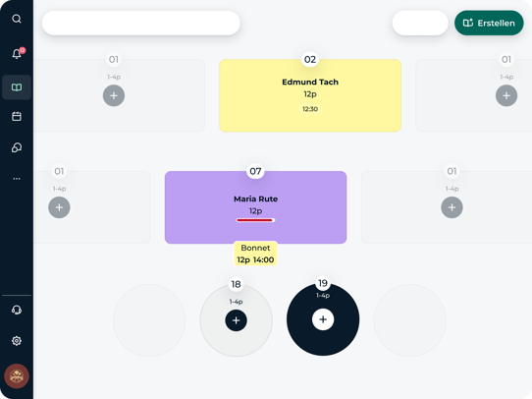This screenshot has height=399, width=532.
Task: Open the three-dots more menu in sidebar
Action: click(x=17, y=179)
